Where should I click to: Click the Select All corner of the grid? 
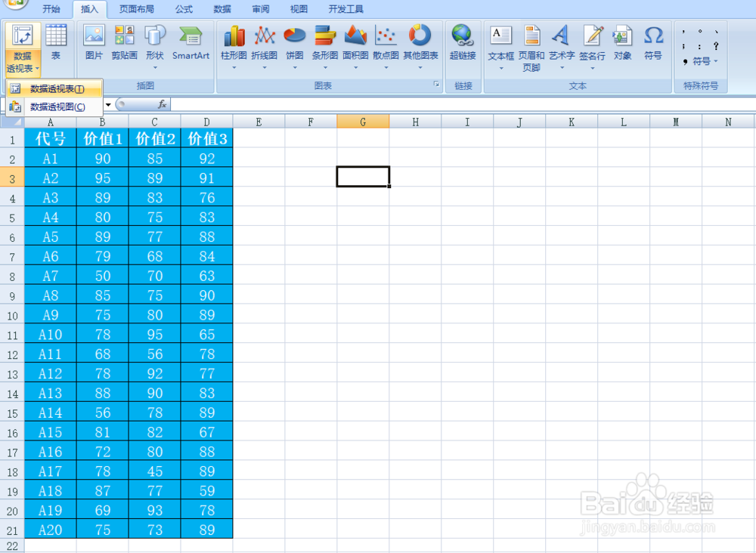(12, 122)
